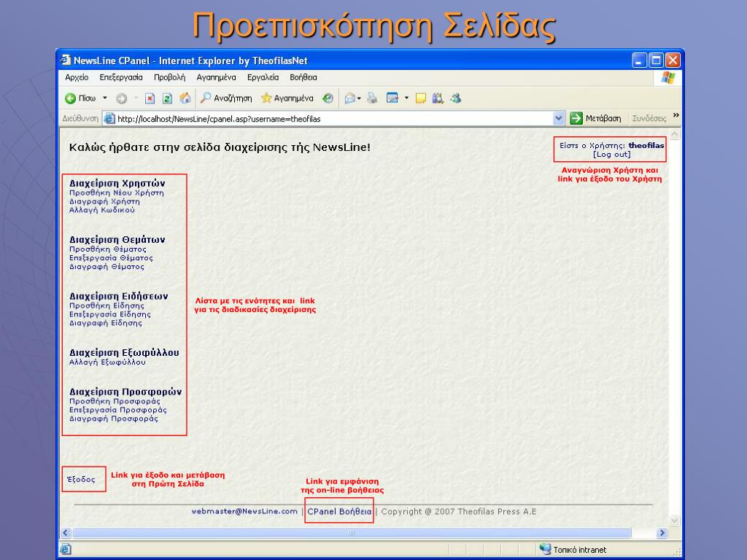
Task: Open Διαγραφή Προσφοράς link
Action: click(113, 419)
